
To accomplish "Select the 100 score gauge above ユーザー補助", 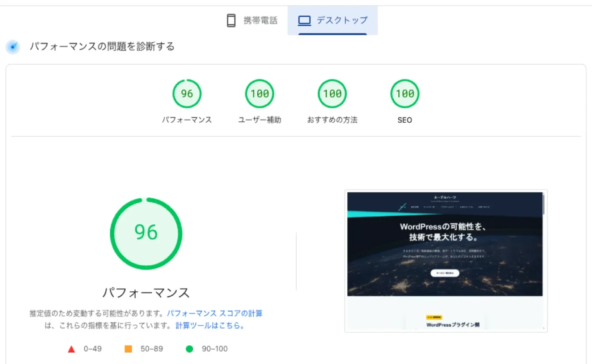I will (259, 94).
